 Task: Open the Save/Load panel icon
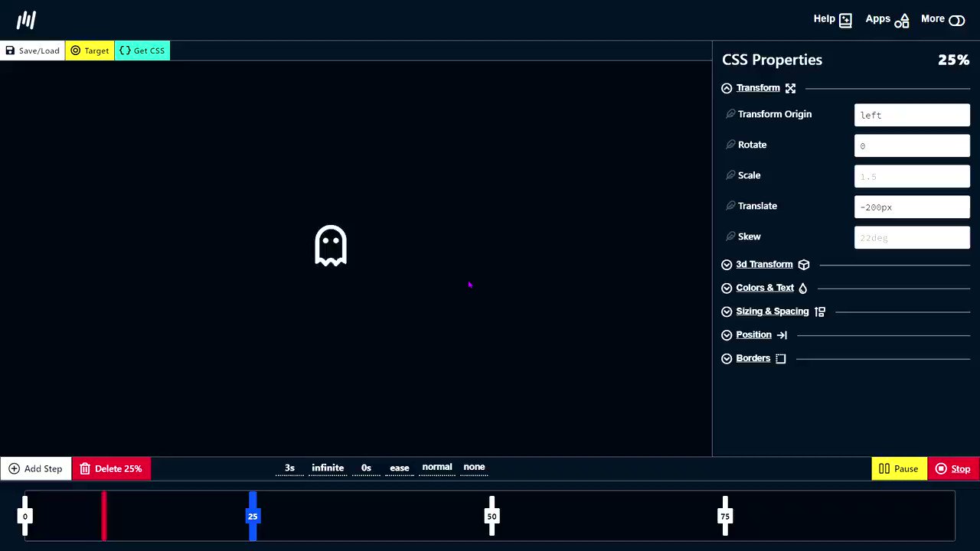pyautogui.click(x=10, y=51)
